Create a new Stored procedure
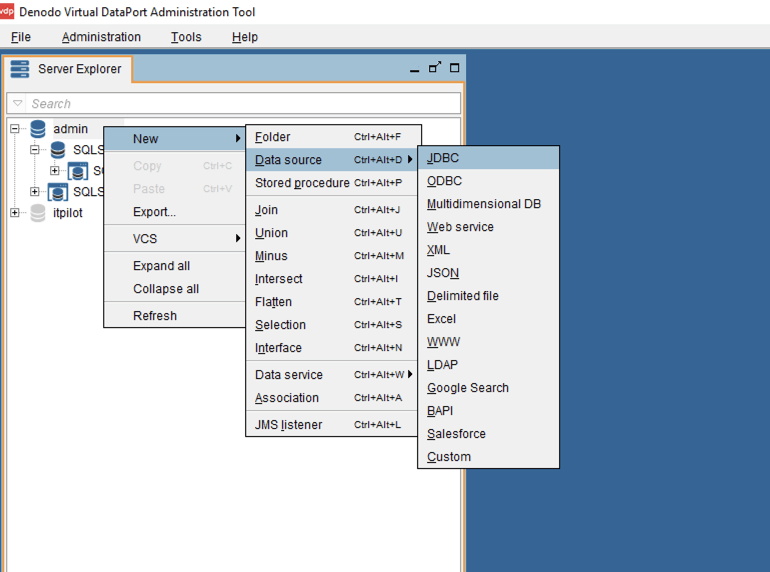770x572 pixels. pyautogui.click(x=331, y=183)
